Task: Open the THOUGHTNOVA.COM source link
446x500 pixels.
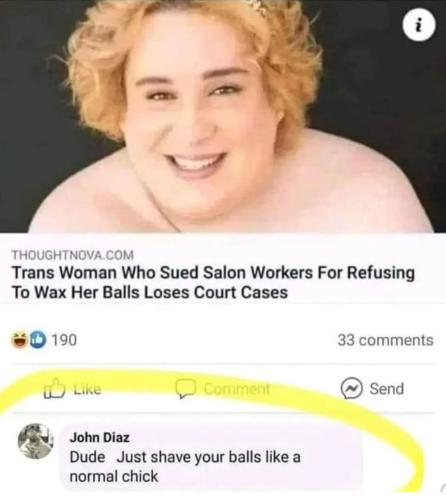Action: (73, 255)
